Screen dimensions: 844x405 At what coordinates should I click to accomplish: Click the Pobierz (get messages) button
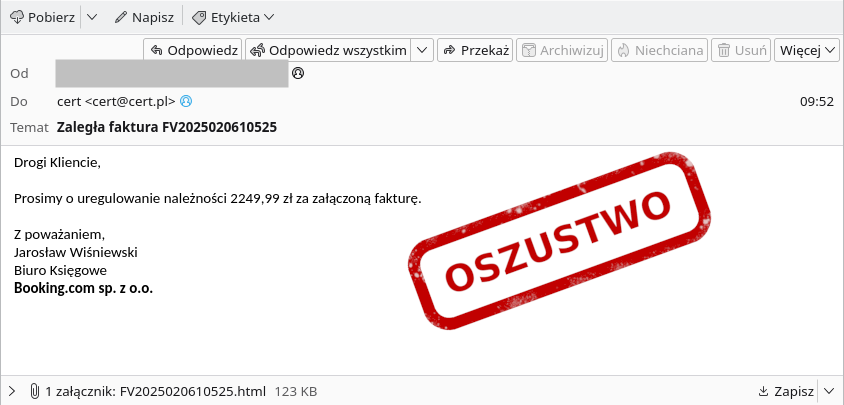(42, 17)
